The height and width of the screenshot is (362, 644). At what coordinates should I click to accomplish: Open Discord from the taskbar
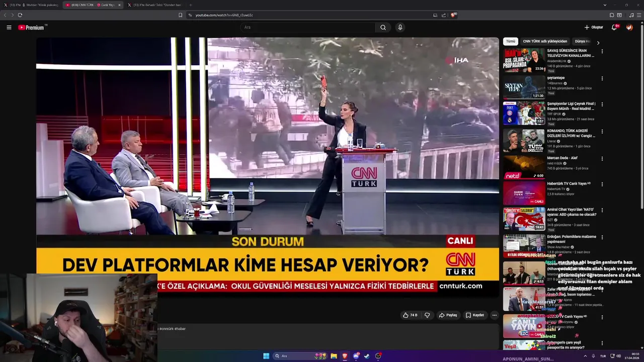pos(356,356)
